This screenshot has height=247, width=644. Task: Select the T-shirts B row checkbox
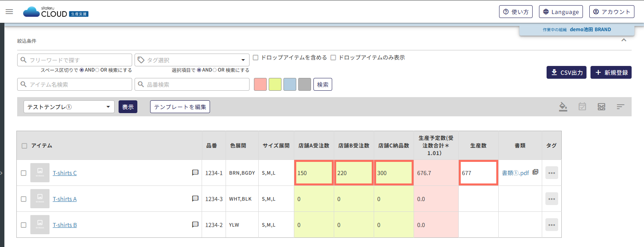(x=24, y=225)
